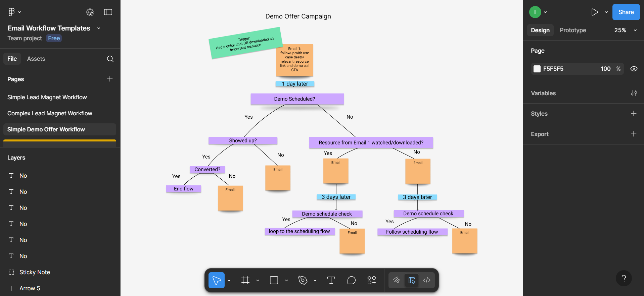Switch to the Assets tab

click(36, 59)
